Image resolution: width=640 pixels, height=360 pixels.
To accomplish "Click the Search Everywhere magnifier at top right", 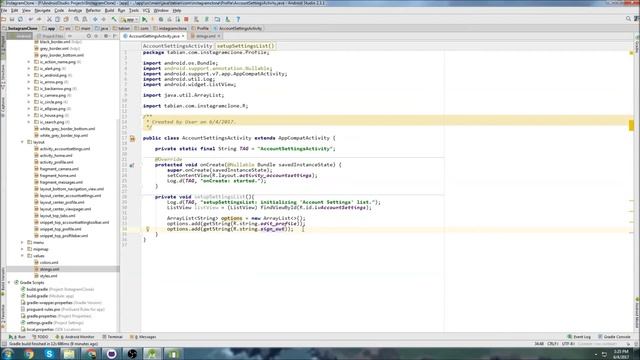I will tap(629, 19).
